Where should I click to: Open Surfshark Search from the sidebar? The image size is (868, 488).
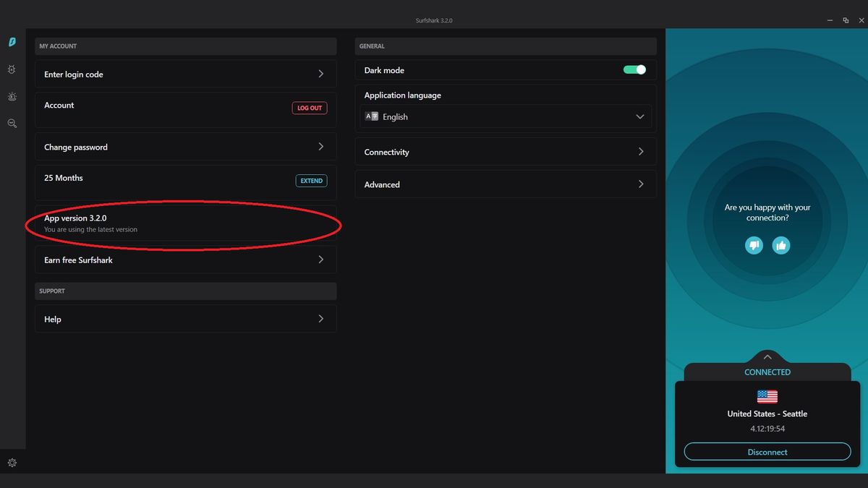click(12, 123)
